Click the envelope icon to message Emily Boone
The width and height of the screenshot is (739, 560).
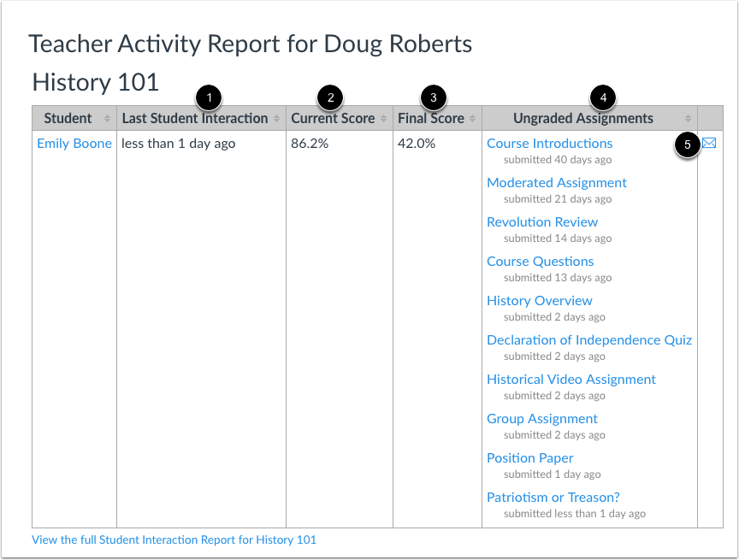pos(710,143)
